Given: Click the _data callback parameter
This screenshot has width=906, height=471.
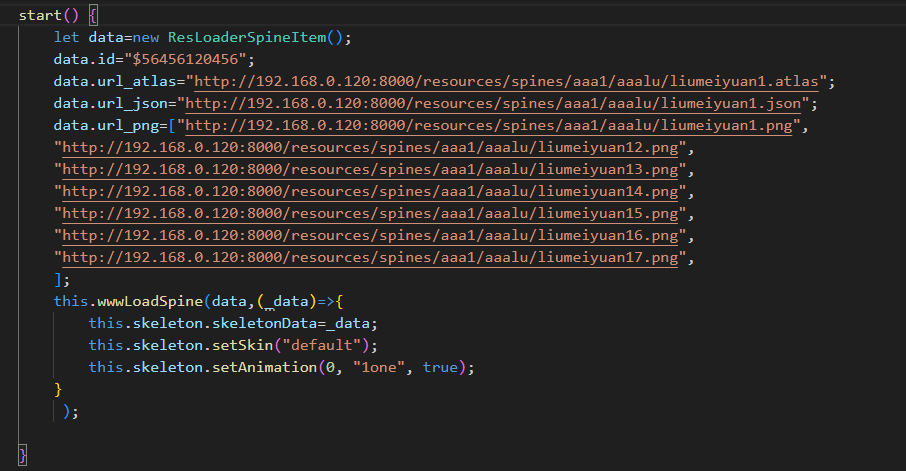Looking at the screenshot, I should pyautogui.click(x=291, y=301).
